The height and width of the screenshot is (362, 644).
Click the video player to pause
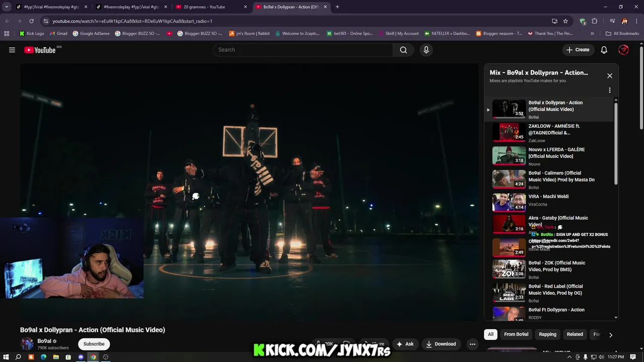250,192
